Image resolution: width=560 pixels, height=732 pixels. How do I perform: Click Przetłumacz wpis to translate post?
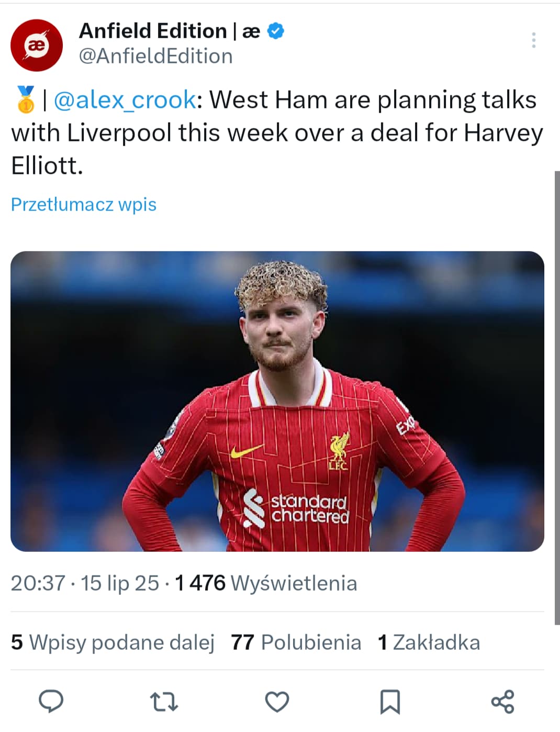[x=84, y=204]
